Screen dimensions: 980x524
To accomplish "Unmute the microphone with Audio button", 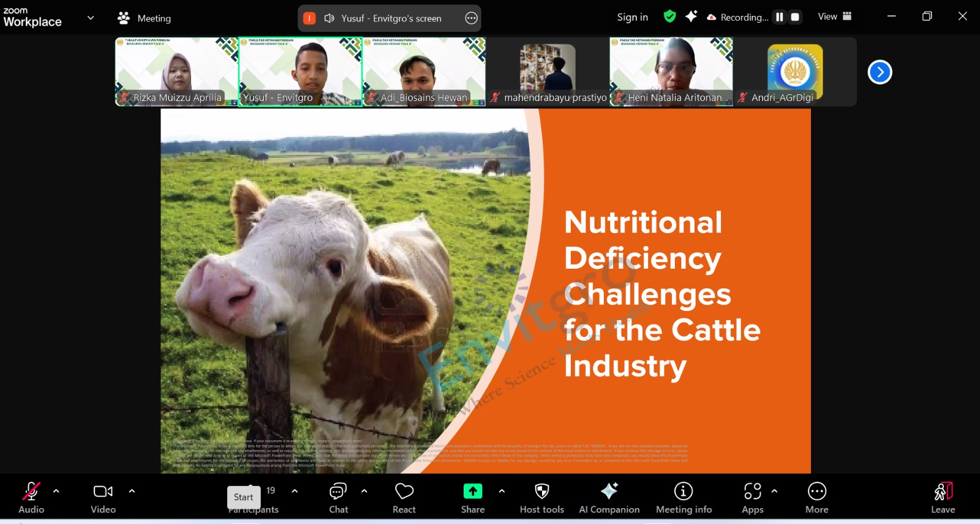I will 31,498.
